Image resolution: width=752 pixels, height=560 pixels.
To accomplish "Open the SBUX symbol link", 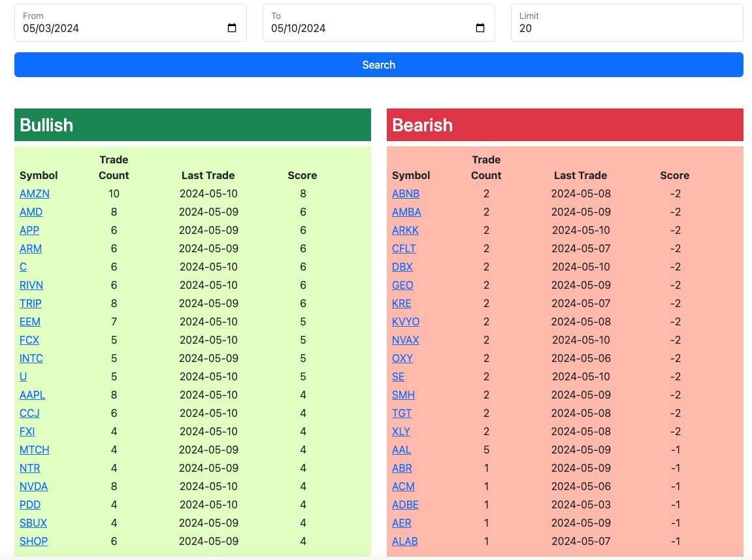I will 33,523.
